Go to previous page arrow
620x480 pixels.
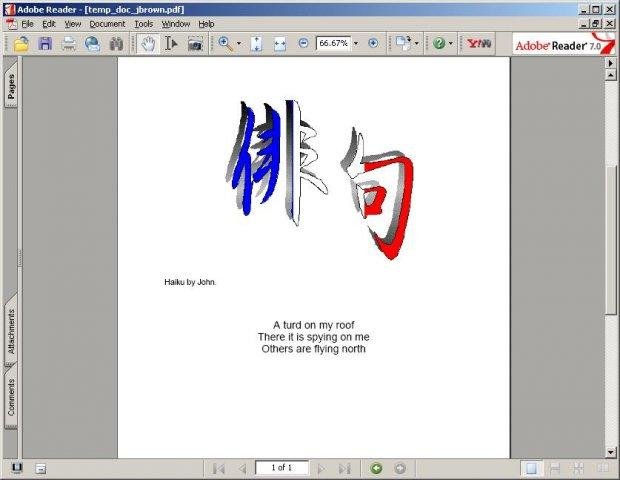click(242, 469)
